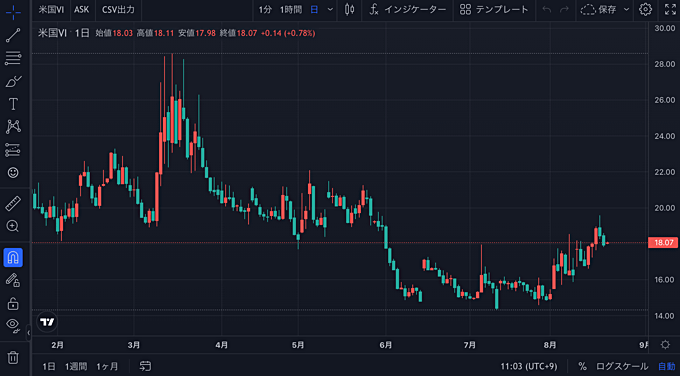The width and height of the screenshot is (680, 376).
Task: Click the 28.00 price axis label
Action: coord(664,64)
